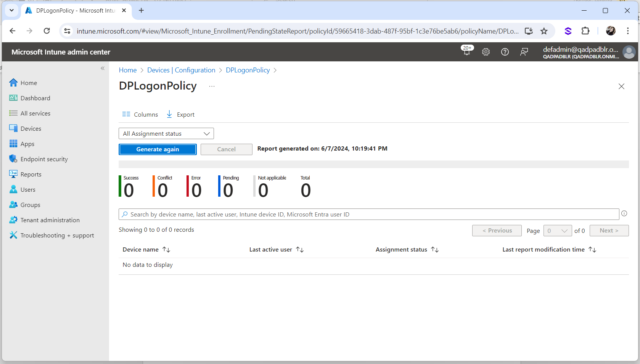640x364 pixels.
Task: Go to Devices in the sidebar
Action: click(25, 128)
